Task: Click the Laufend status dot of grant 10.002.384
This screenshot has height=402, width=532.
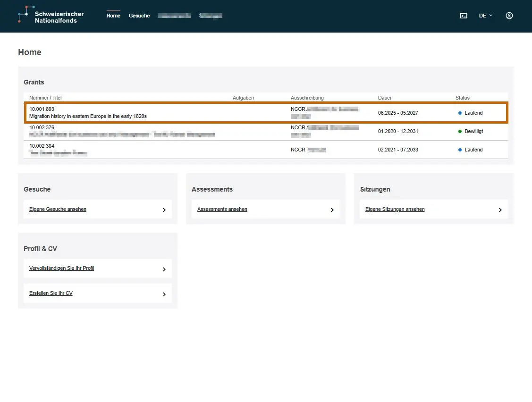Action: click(460, 150)
